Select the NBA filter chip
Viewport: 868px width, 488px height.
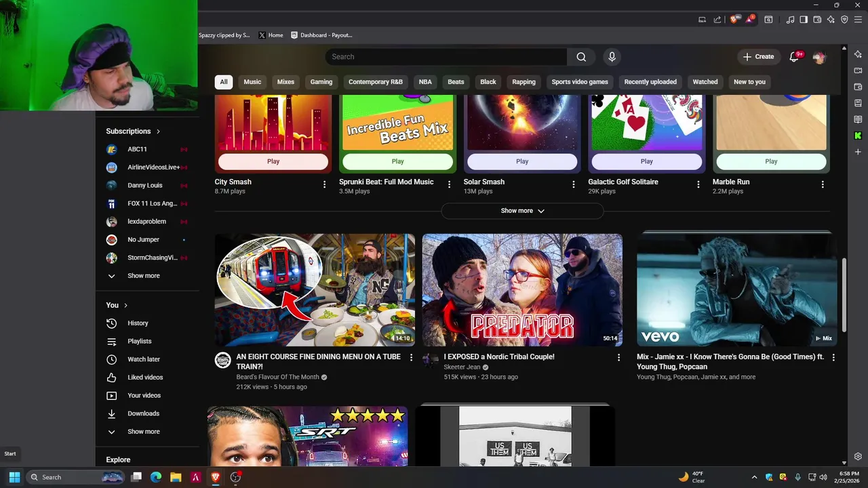(x=425, y=82)
